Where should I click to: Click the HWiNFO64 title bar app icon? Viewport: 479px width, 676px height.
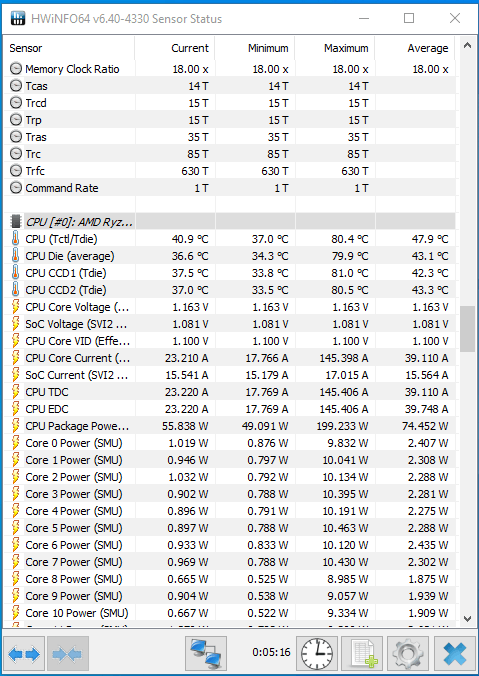tap(18, 18)
